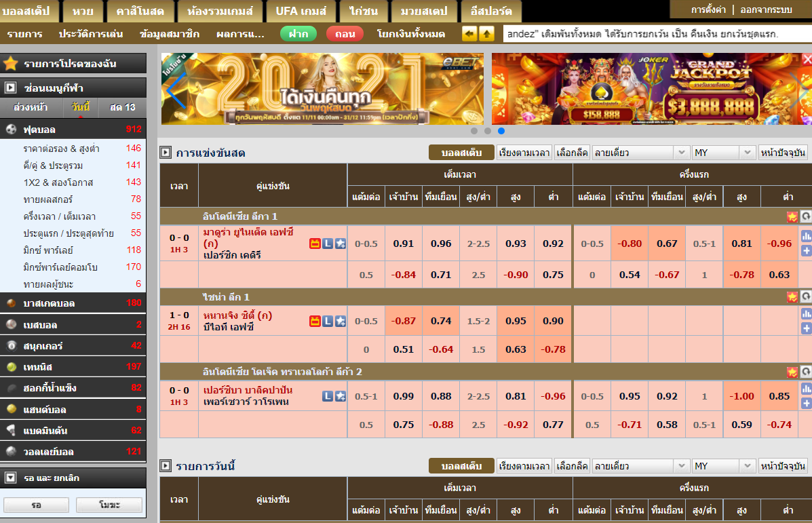Switch to สด 13 tab in sidebar

click(122, 107)
